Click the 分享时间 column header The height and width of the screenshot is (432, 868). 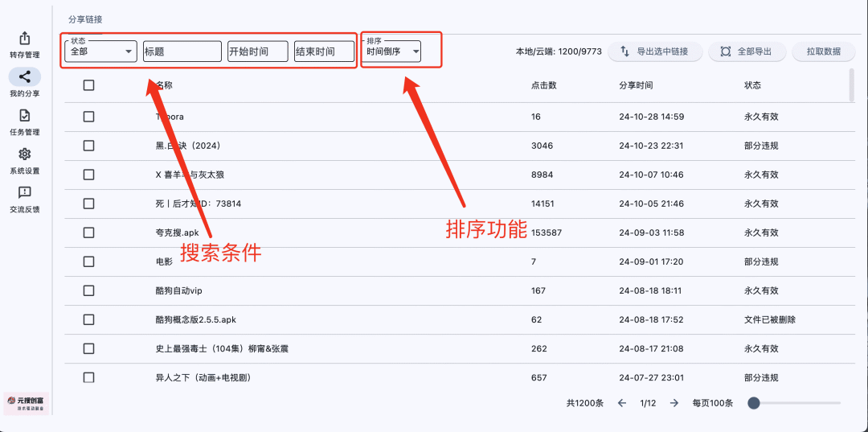click(636, 85)
